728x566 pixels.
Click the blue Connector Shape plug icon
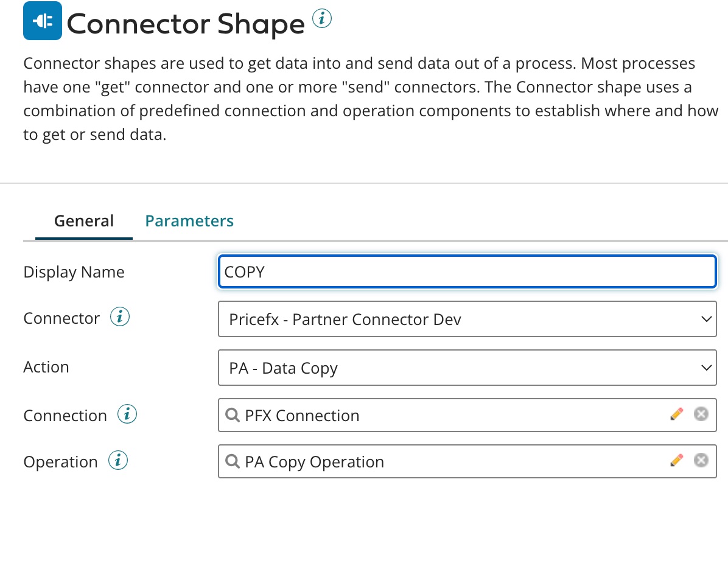42,21
